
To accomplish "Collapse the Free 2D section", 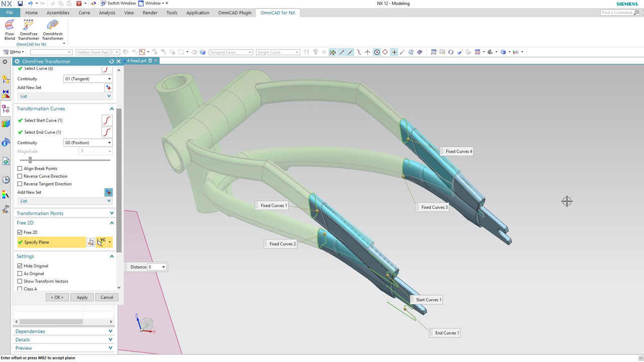I will coord(112,223).
